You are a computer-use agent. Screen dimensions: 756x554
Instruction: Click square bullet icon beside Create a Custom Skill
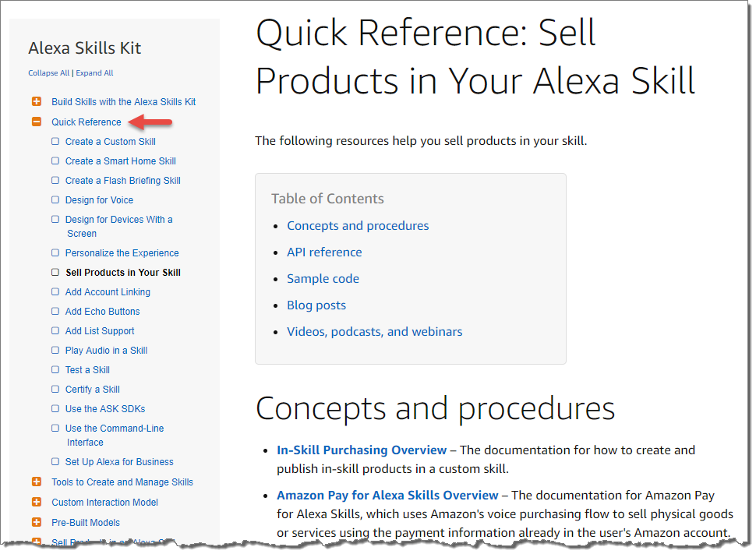[55, 142]
